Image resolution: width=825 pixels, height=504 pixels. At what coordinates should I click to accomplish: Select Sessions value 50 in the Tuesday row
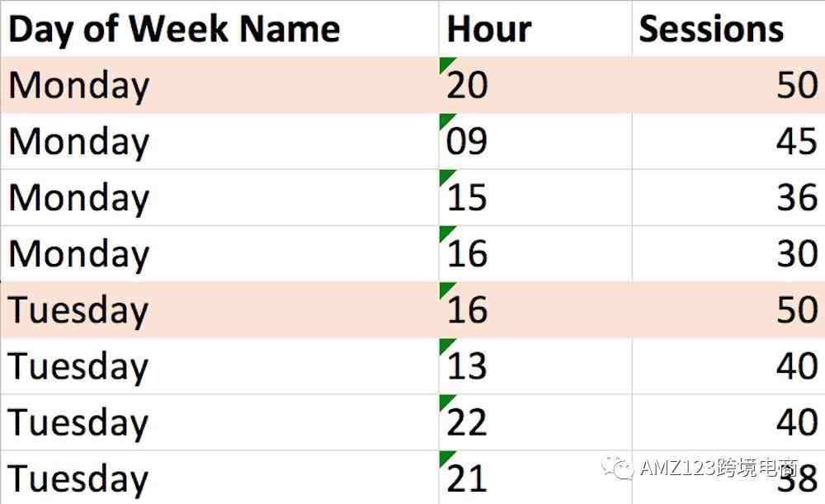pyautogui.click(x=728, y=309)
